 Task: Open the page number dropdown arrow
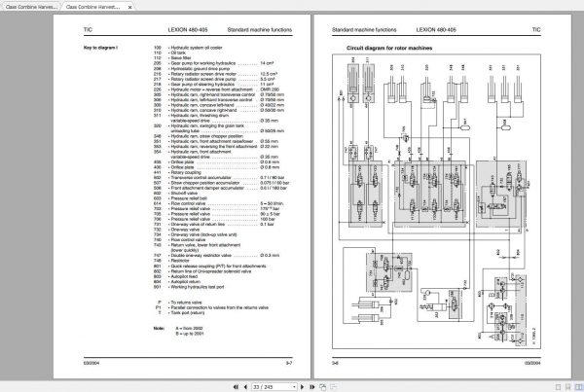pos(294,387)
